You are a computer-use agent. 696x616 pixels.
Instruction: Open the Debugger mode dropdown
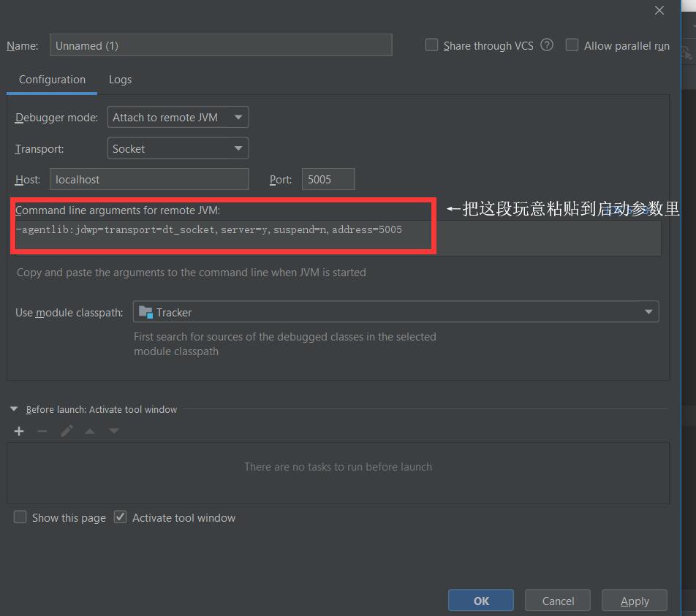click(x=178, y=117)
